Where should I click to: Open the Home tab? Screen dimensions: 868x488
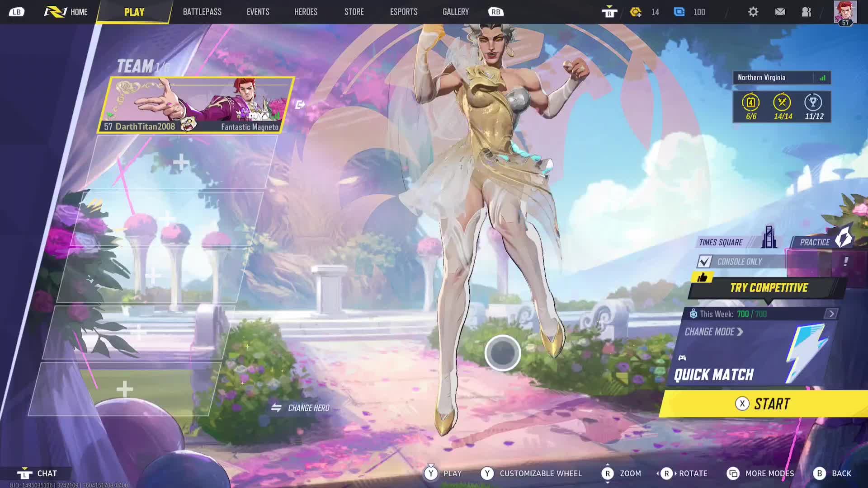pyautogui.click(x=66, y=12)
